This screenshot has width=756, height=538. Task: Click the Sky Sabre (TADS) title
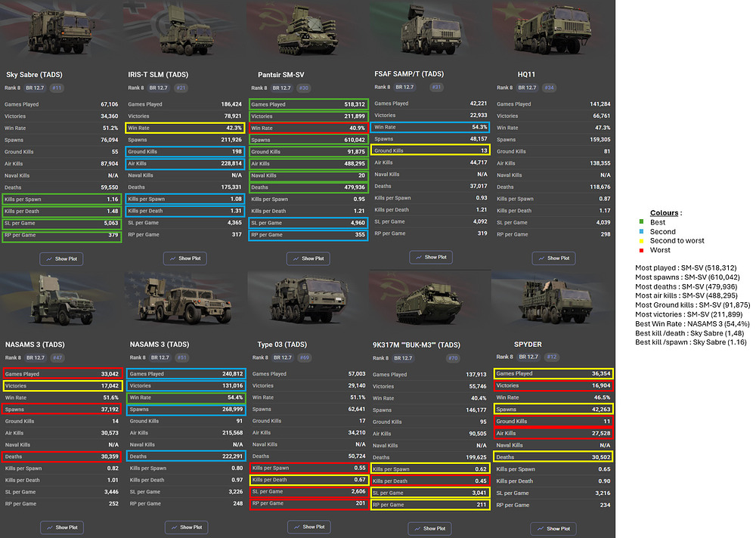[x=34, y=75]
